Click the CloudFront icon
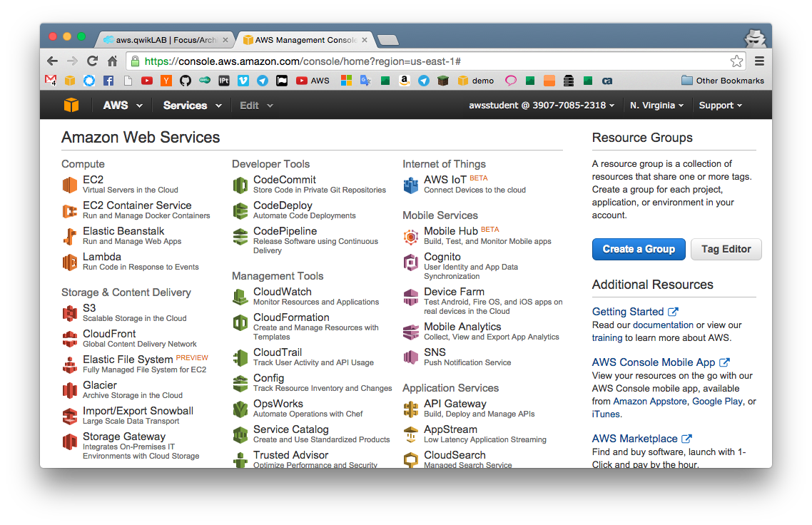 (70, 339)
